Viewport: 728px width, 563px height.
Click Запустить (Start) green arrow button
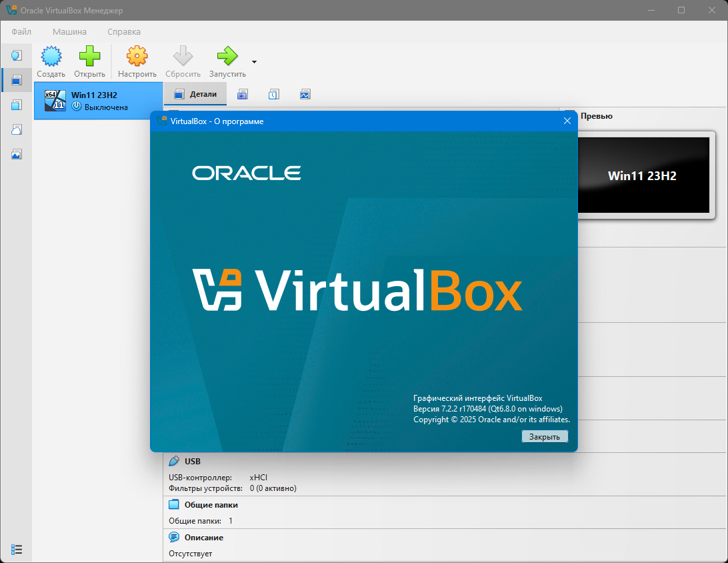click(x=227, y=62)
